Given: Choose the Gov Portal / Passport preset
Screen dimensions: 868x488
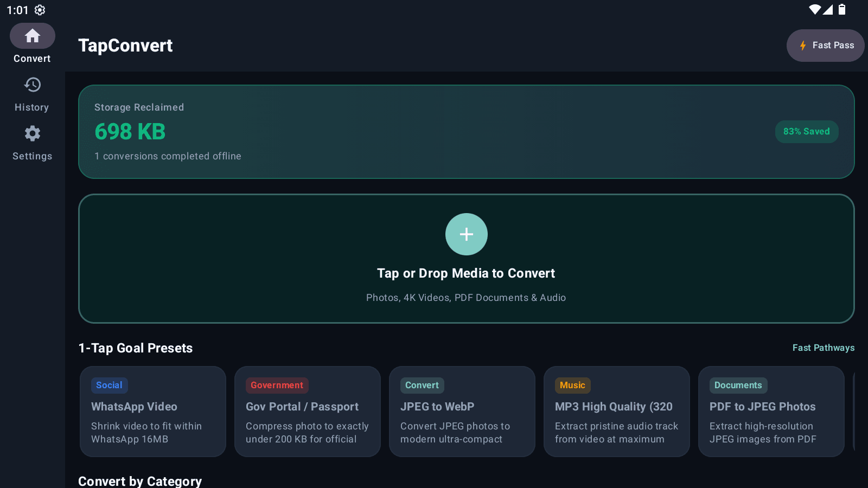Looking at the screenshot, I should tap(308, 412).
